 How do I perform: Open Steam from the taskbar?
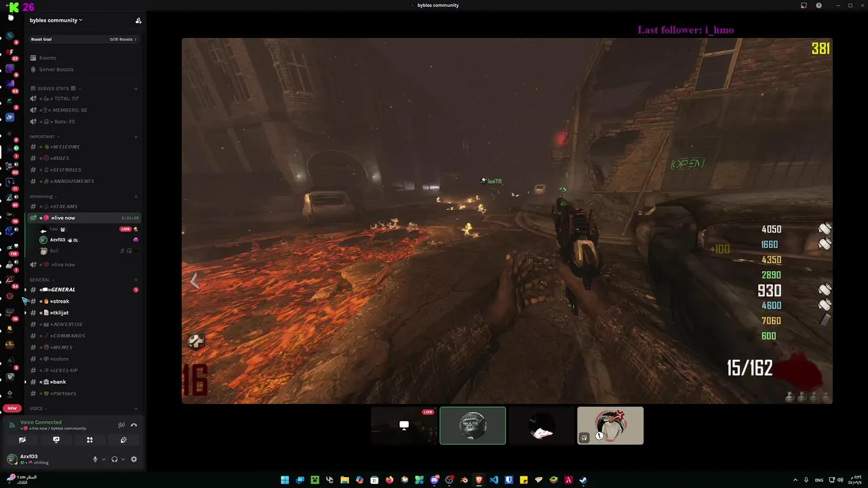tap(583, 480)
